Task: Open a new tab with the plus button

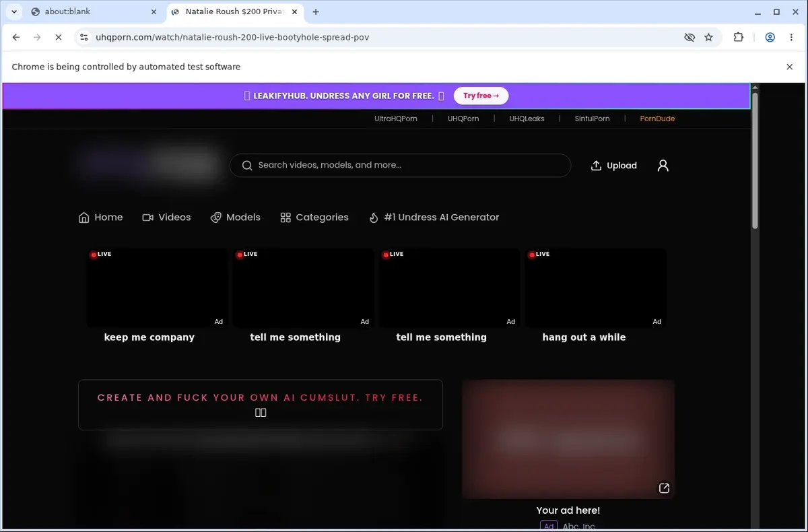Action: 316,11
